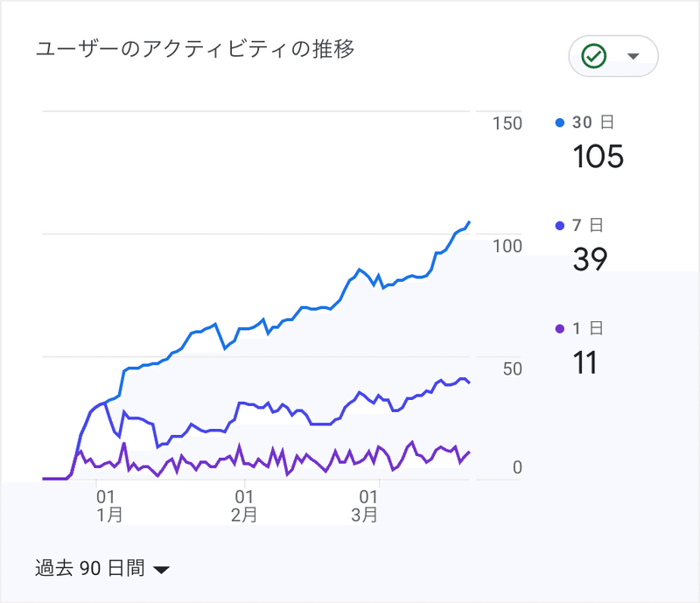Click the 01 1月 date axis label
This screenshot has width=700, height=603.
click(109, 505)
